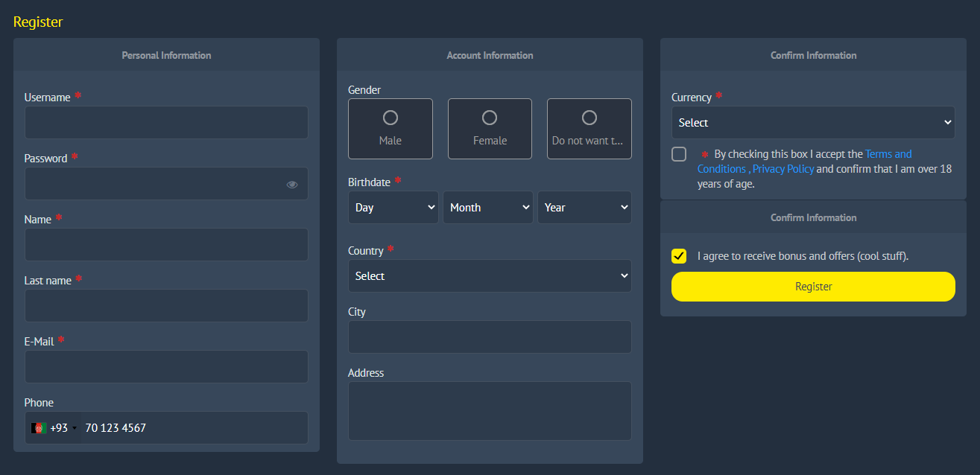Uncheck the bonus and offers agreement
980x475 pixels.
point(678,255)
